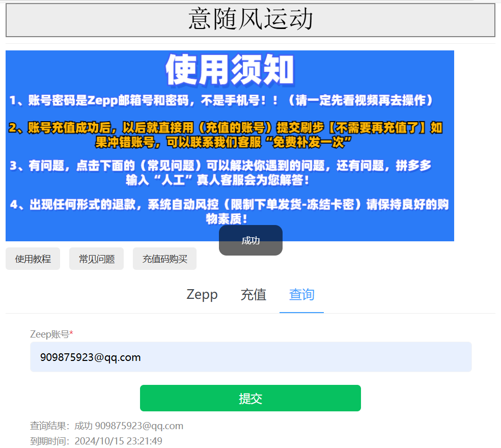
Task: Submit the query with green 提交 button
Action: [250, 398]
